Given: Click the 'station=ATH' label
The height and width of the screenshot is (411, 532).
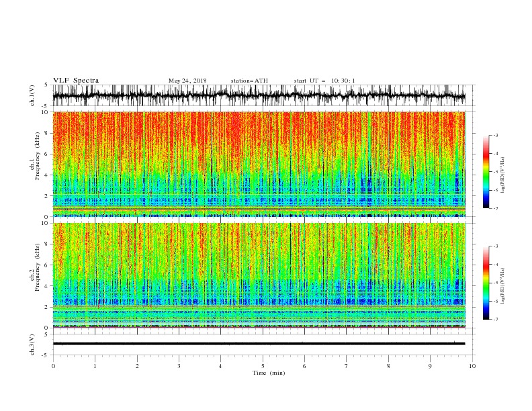Looking at the screenshot, I should tap(249, 81).
